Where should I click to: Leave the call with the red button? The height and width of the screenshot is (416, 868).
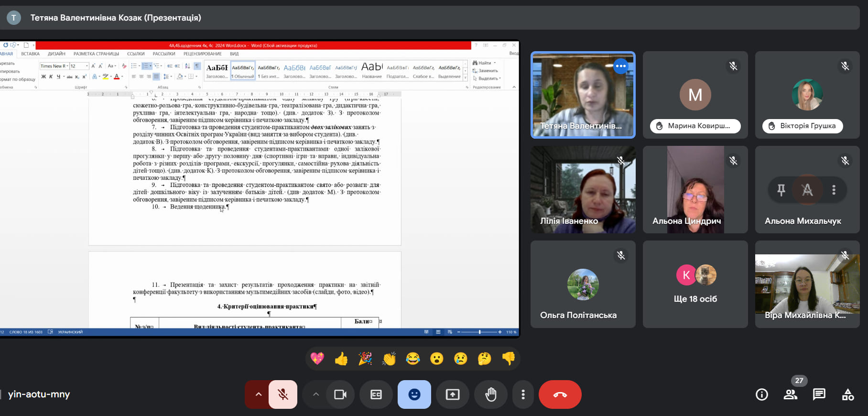(x=560, y=394)
